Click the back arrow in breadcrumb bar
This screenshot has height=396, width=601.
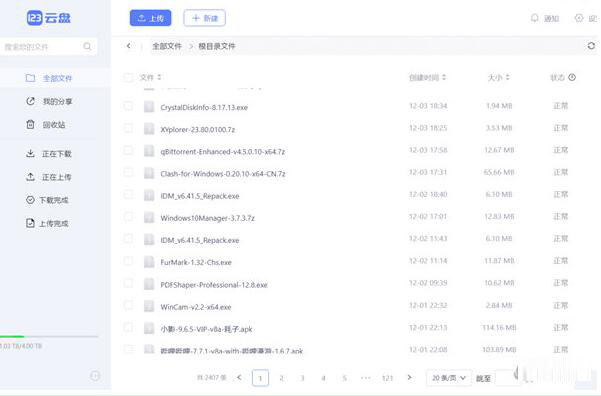[128, 46]
